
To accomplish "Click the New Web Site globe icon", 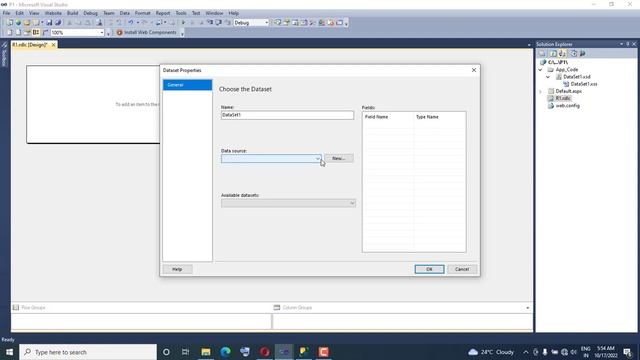I will point(18,23).
